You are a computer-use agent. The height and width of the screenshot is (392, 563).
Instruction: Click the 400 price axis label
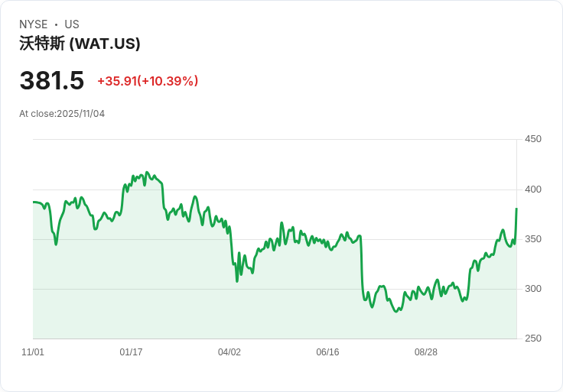coord(533,190)
